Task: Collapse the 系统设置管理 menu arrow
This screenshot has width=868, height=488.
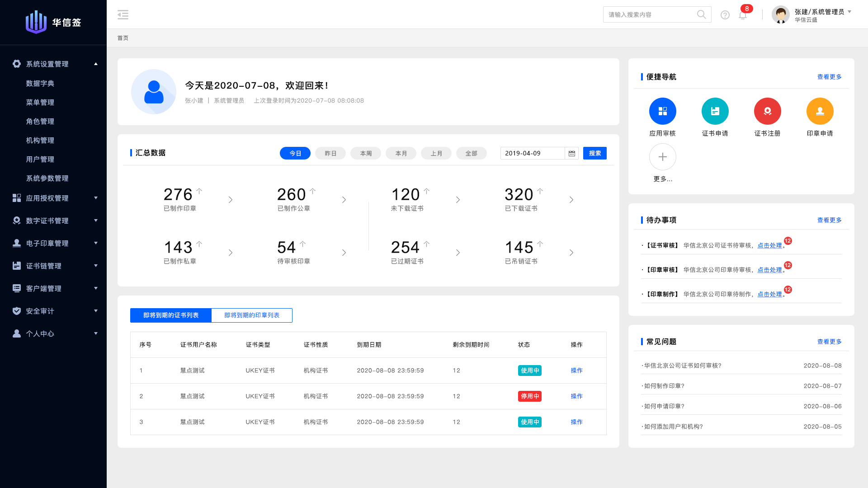Action: pyautogui.click(x=96, y=64)
